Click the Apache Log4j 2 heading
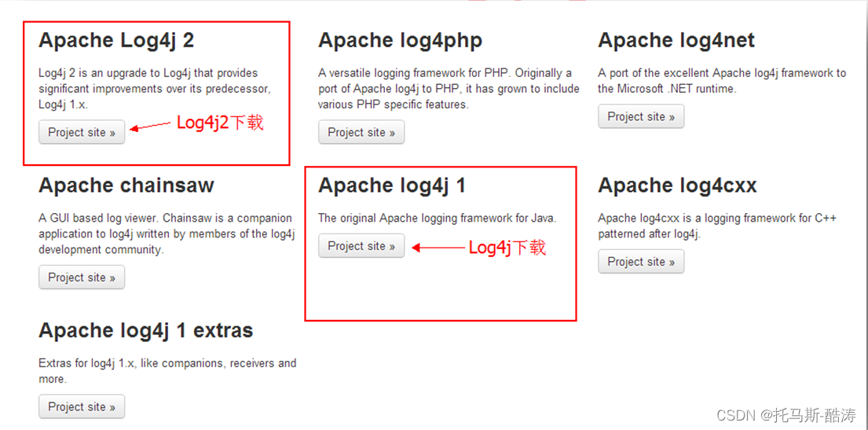The height and width of the screenshot is (430, 868). 116,40
